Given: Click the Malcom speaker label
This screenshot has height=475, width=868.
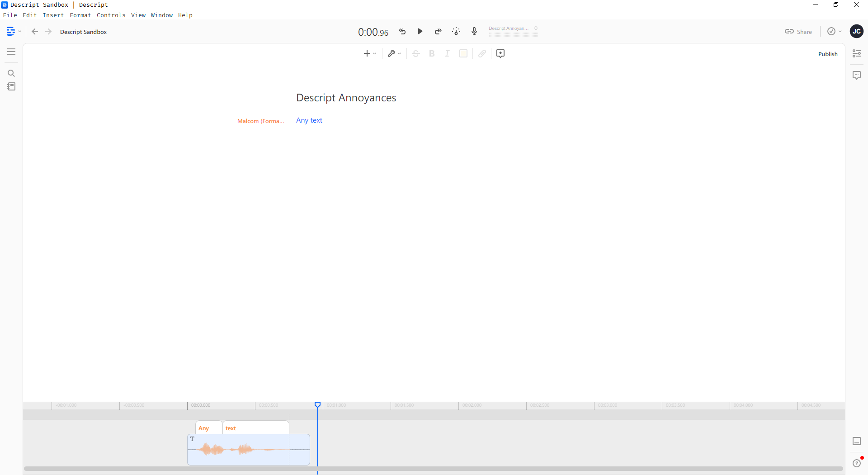Looking at the screenshot, I should (261, 121).
